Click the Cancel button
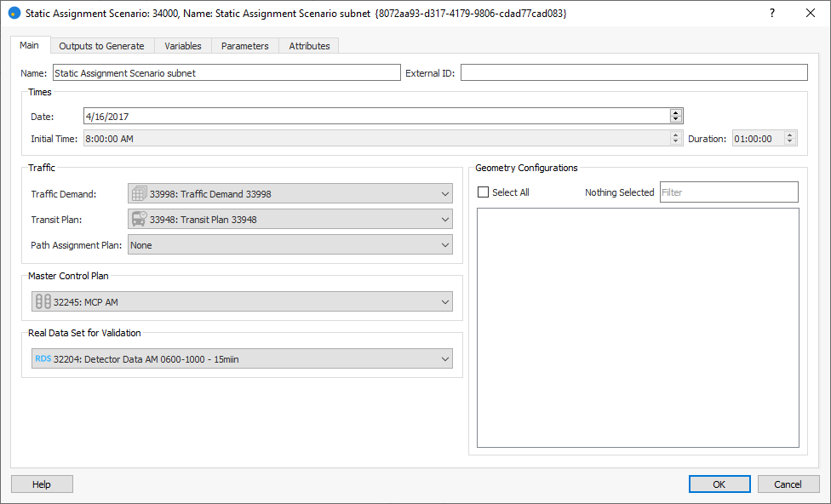Viewport: 831px width, 504px height. 788,484
